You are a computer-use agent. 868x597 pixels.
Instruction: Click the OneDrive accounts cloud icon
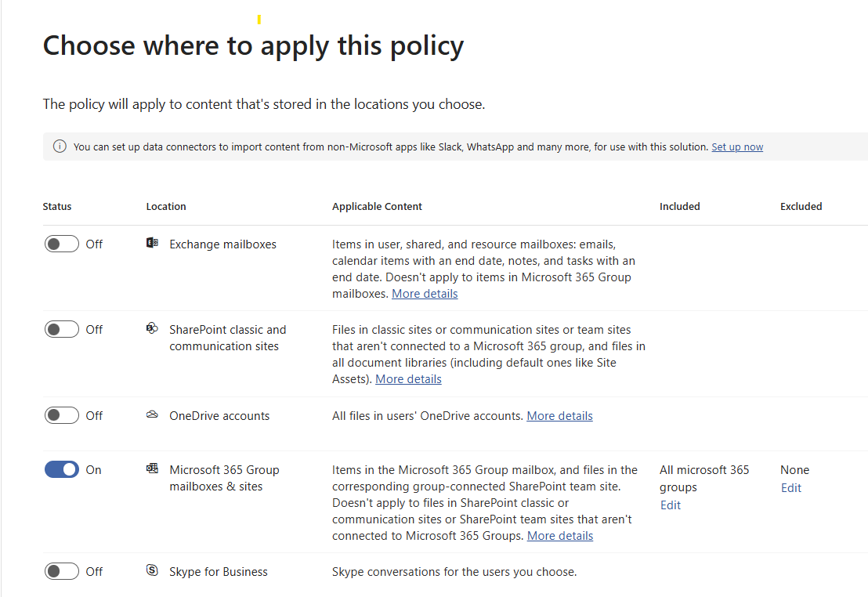[x=152, y=414]
